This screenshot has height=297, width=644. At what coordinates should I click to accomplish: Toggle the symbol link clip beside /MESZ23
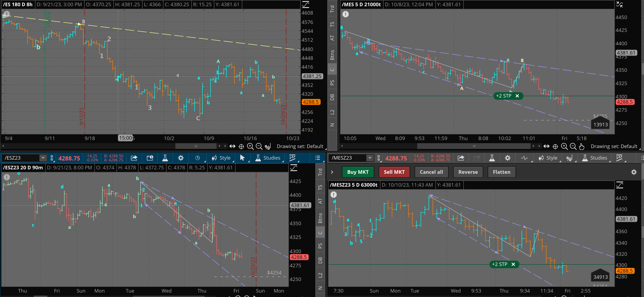[x=379, y=158]
